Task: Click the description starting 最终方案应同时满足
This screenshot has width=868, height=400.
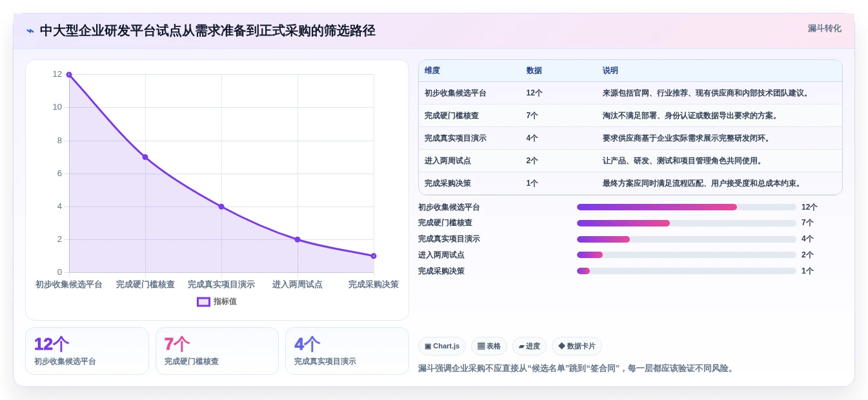Action: tap(702, 183)
